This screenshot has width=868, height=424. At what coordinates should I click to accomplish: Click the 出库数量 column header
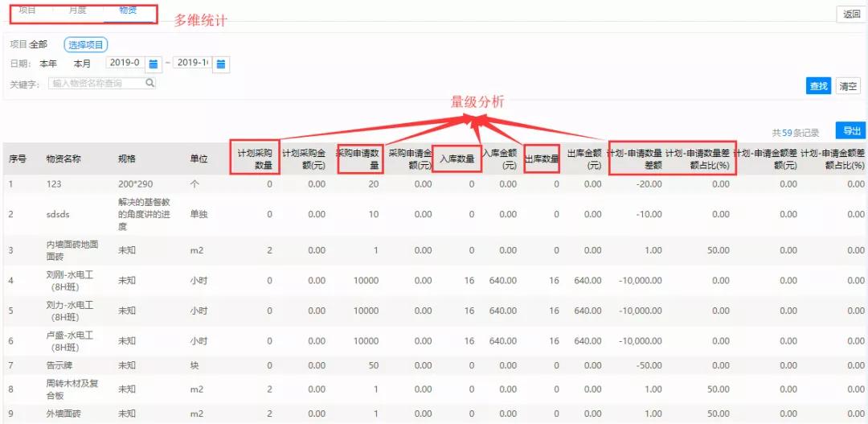(x=542, y=159)
